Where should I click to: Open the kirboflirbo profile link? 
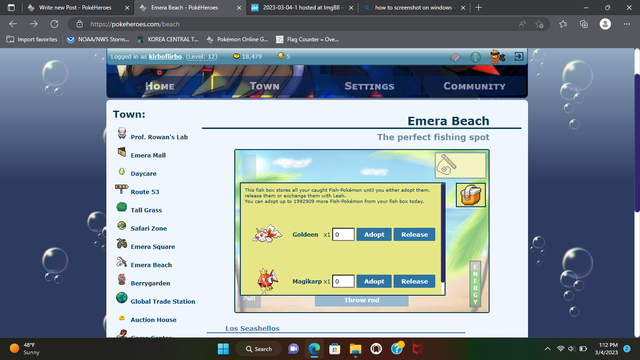click(165, 56)
